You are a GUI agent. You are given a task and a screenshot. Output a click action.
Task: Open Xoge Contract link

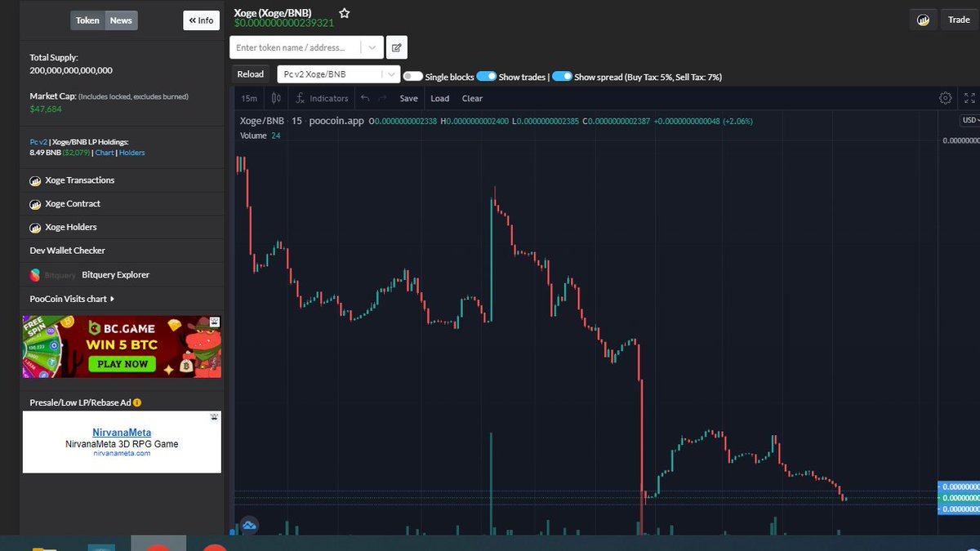click(x=73, y=204)
